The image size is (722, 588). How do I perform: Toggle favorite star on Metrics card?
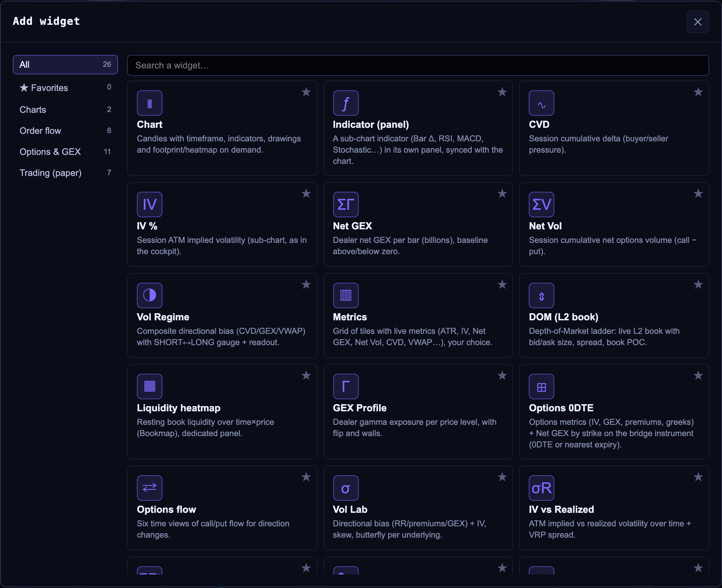502,285
